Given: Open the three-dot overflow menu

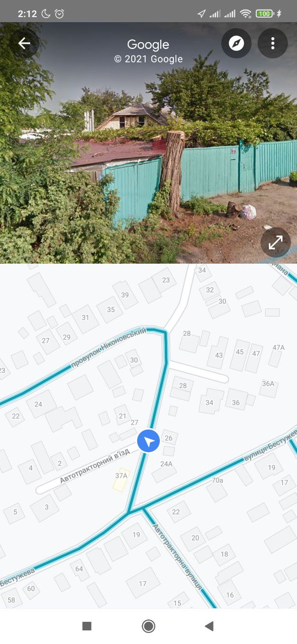Looking at the screenshot, I should click(x=272, y=43).
